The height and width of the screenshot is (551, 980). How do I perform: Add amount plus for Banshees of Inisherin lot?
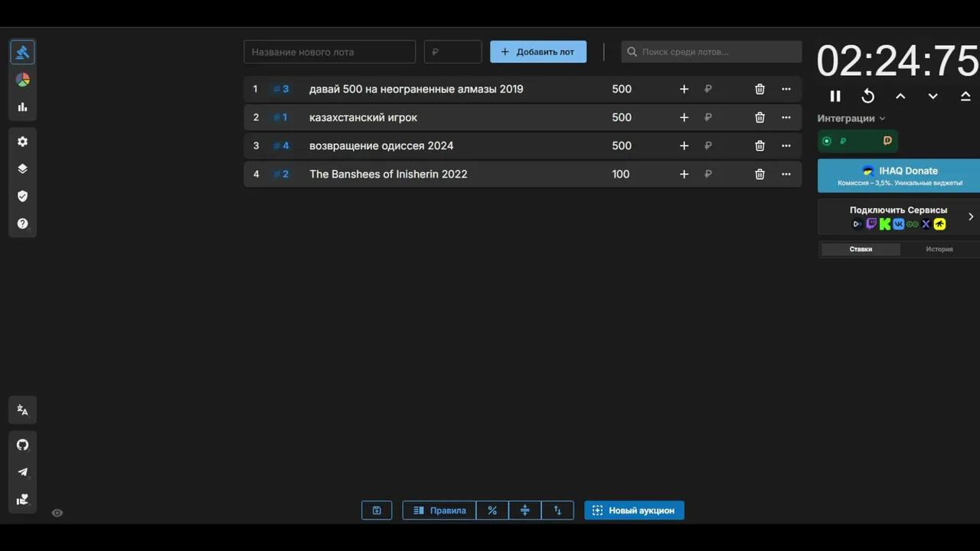point(684,174)
